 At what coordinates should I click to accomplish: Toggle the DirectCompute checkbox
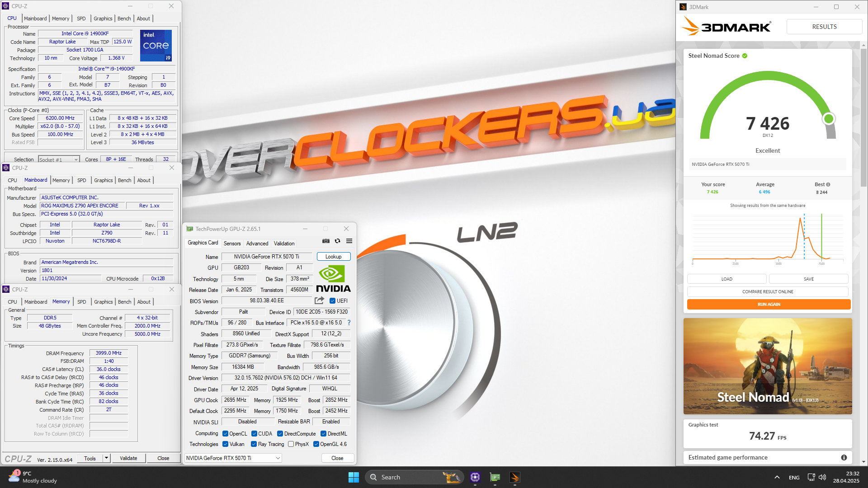280,434
